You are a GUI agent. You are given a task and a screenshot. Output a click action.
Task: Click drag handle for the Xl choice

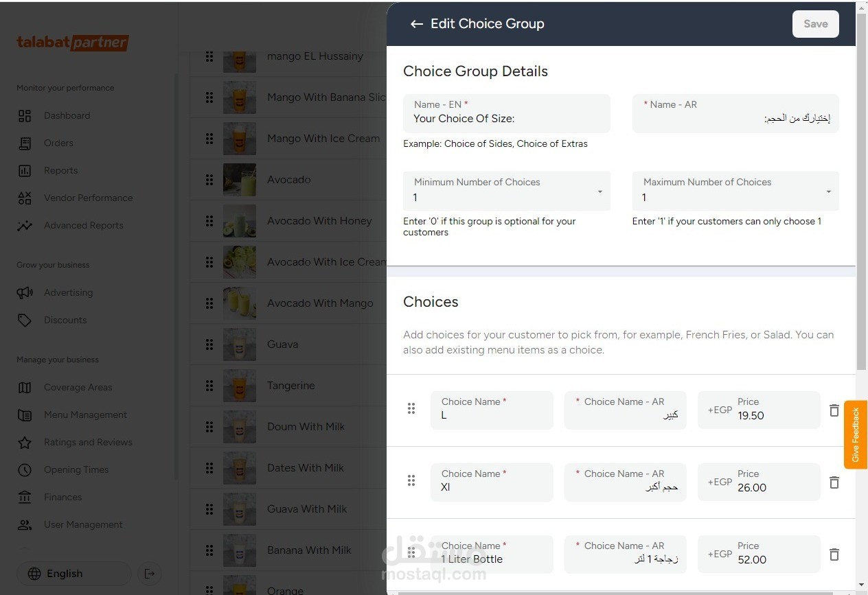(x=411, y=480)
